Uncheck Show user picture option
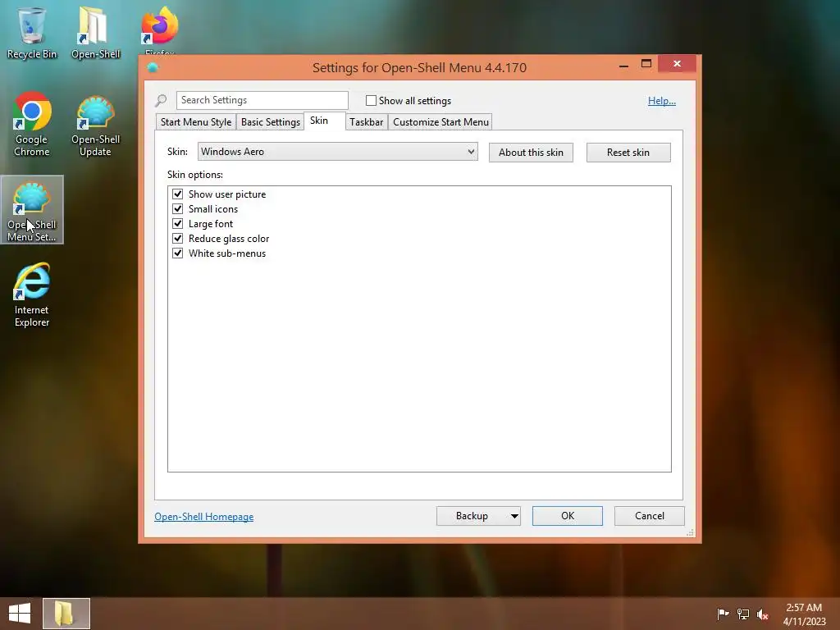 point(178,194)
